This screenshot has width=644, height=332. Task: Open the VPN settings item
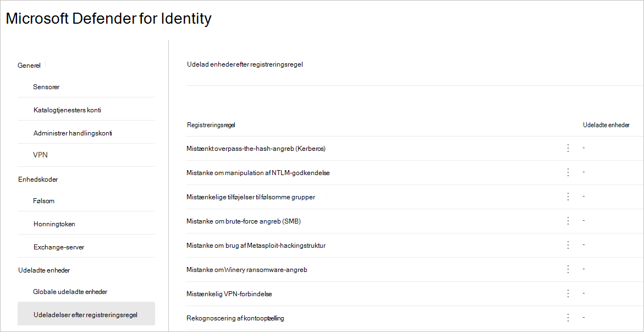tap(40, 155)
